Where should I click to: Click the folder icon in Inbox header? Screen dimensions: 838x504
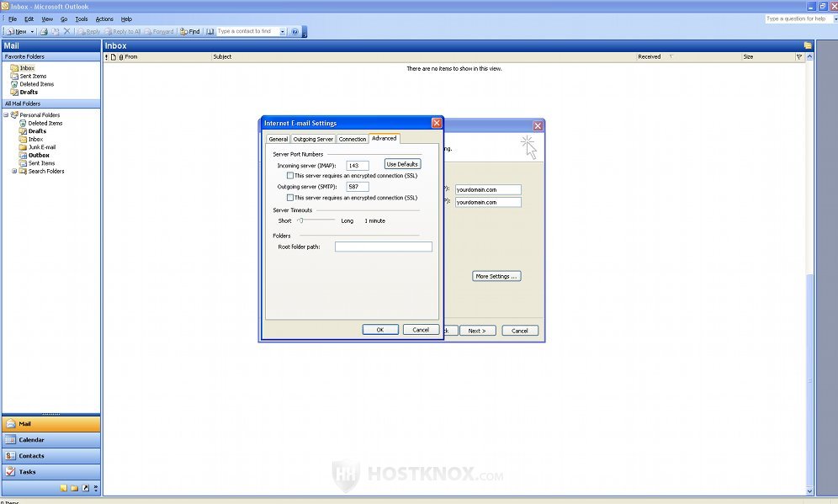pos(808,45)
